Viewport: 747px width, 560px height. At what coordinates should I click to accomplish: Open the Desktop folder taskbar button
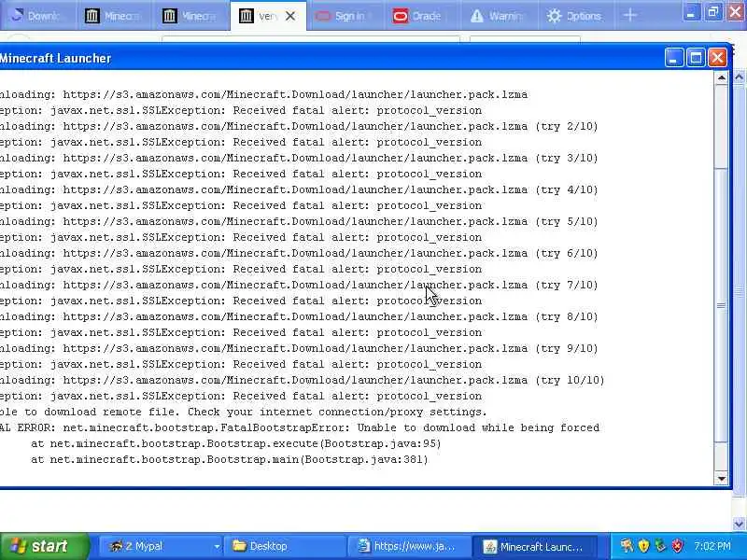[x=286, y=546]
